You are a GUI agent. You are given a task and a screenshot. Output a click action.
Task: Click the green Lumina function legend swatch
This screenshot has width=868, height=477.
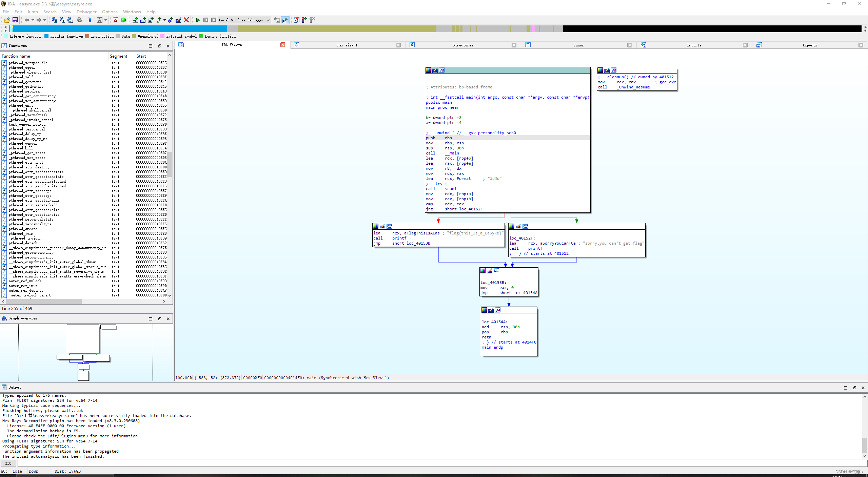[x=201, y=36]
